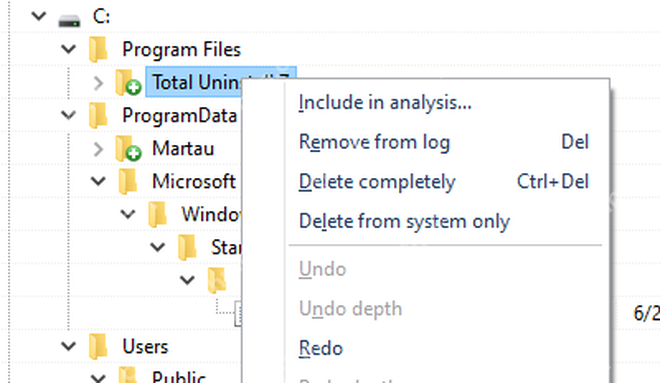Click the Total Uninstall added-folder icon
Image resolution: width=660 pixels, height=383 pixels.
coord(128,82)
